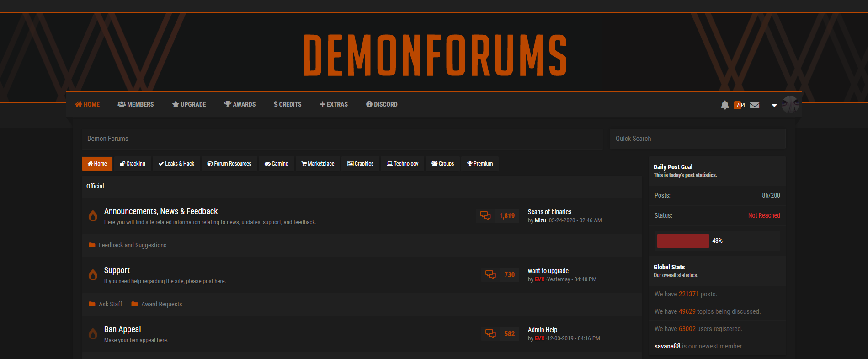Open the 704 unread count badge
Viewport: 868px width, 359px height.
pyautogui.click(x=740, y=105)
